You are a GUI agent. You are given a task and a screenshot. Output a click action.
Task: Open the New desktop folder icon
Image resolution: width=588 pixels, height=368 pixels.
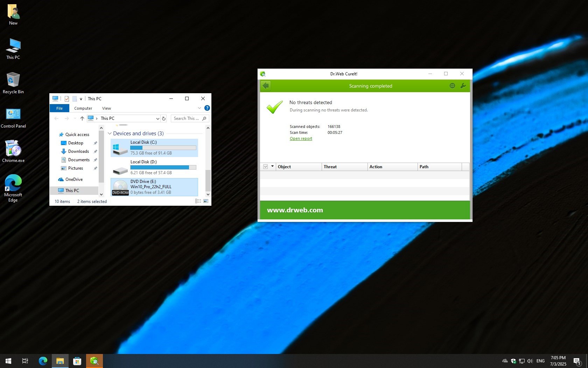tap(13, 15)
